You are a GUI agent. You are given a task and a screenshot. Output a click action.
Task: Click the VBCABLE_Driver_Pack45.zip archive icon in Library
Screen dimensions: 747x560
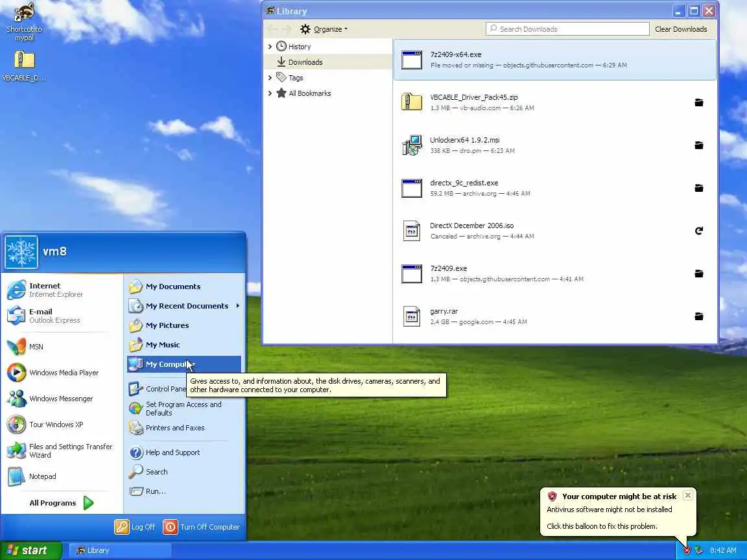point(412,102)
